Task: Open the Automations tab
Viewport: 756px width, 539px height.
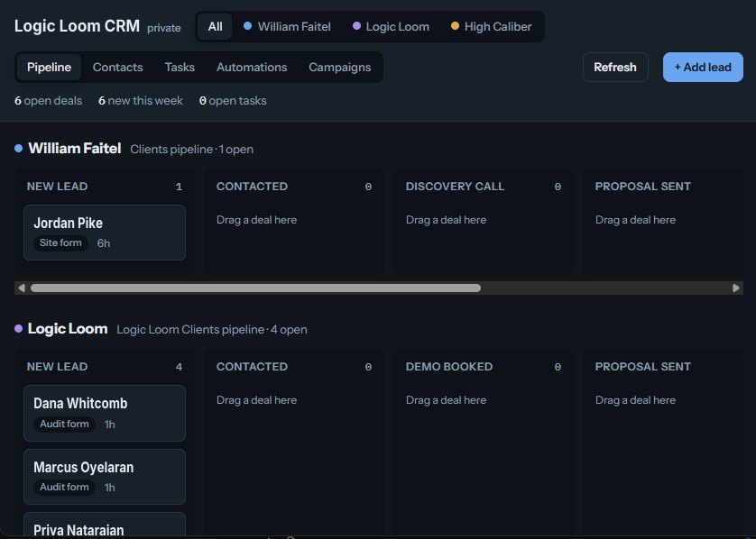Action: point(252,67)
